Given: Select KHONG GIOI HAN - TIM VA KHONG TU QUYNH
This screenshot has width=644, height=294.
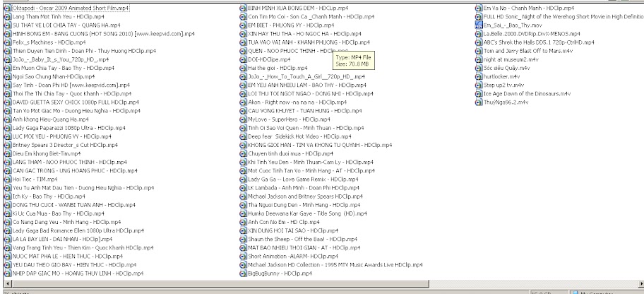Looking at the screenshot, I should pyautogui.click(x=320, y=145).
